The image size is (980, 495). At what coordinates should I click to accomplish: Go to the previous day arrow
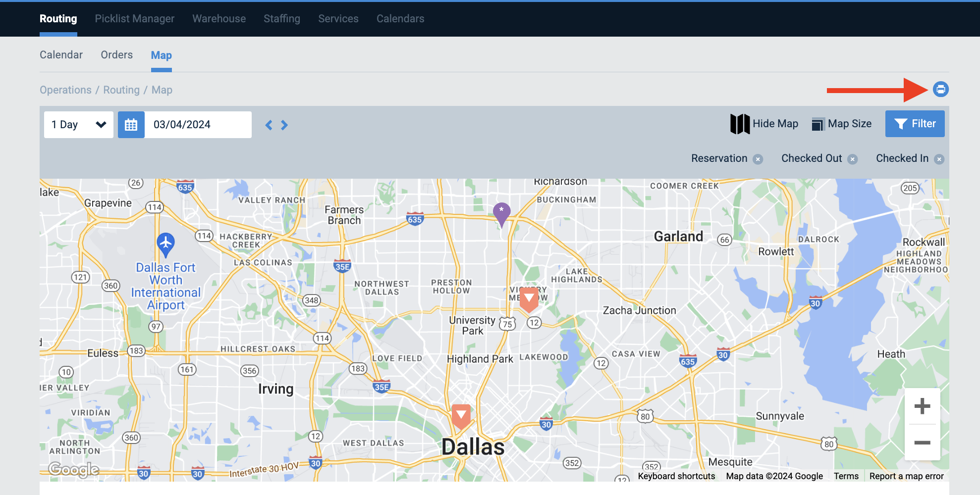click(269, 125)
